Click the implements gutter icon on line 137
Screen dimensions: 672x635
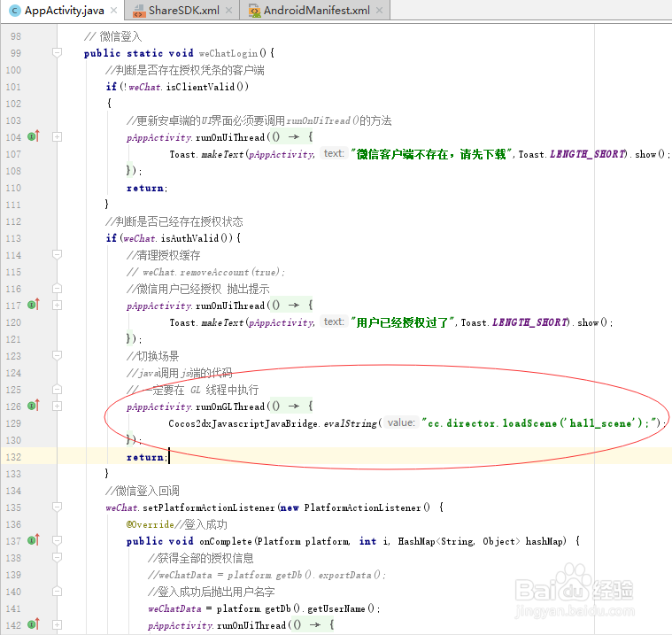click(x=34, y=540)
